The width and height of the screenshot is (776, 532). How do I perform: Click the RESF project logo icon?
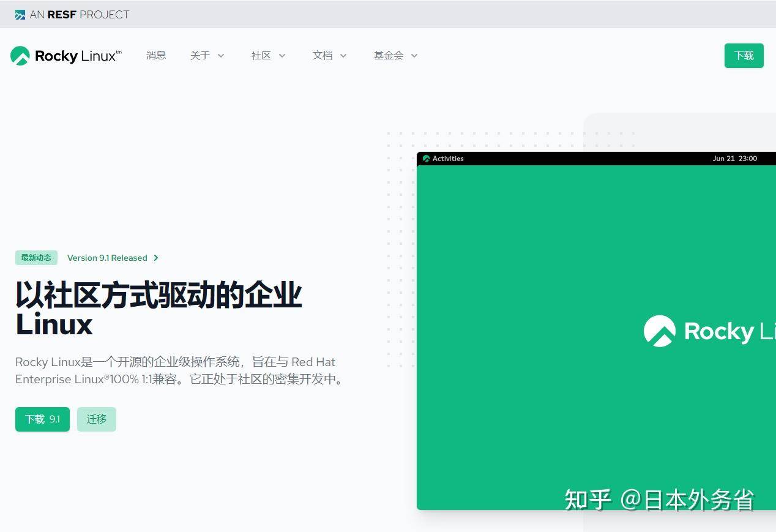pos(20,15)
